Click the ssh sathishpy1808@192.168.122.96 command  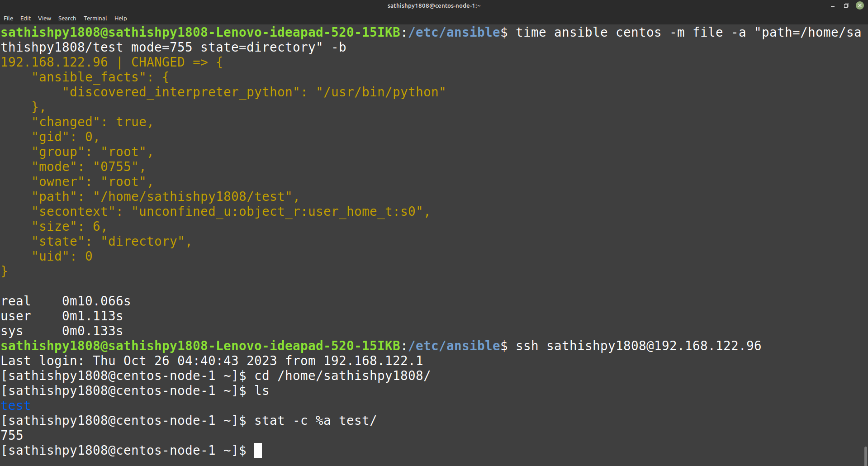coord(638,346)
